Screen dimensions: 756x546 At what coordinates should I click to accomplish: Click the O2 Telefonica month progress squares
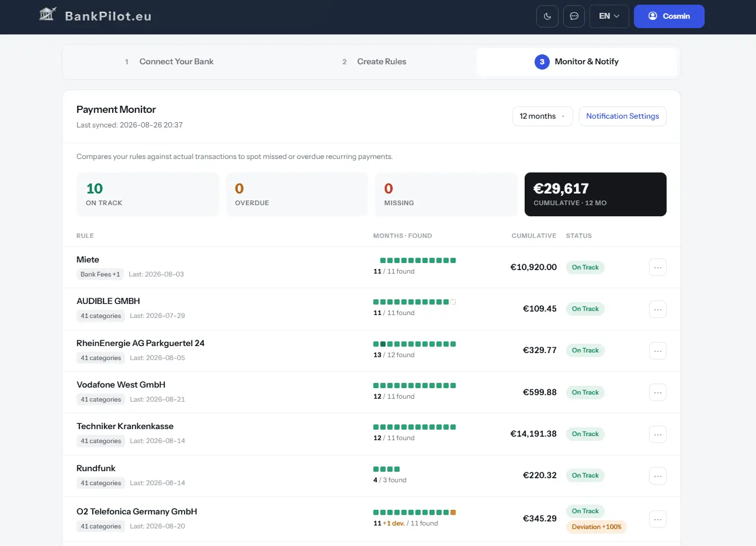pyautogui.click(x=414, y=513)
